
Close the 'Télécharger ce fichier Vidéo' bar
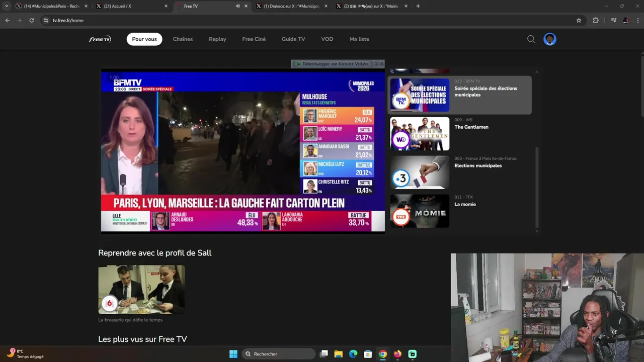pos(381,64)
